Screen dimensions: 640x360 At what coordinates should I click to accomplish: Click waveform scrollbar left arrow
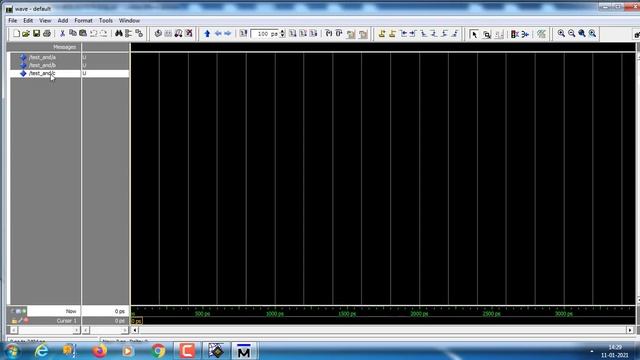tap(135, 330)
